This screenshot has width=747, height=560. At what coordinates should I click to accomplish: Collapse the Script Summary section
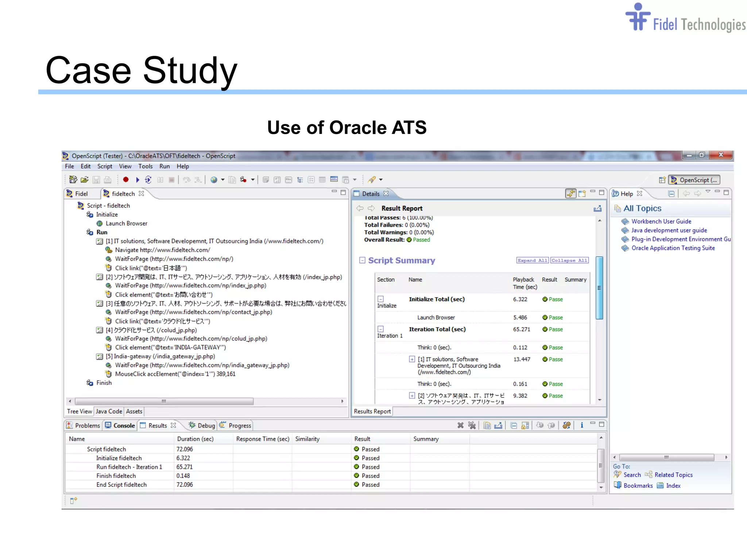click(362, 260)
